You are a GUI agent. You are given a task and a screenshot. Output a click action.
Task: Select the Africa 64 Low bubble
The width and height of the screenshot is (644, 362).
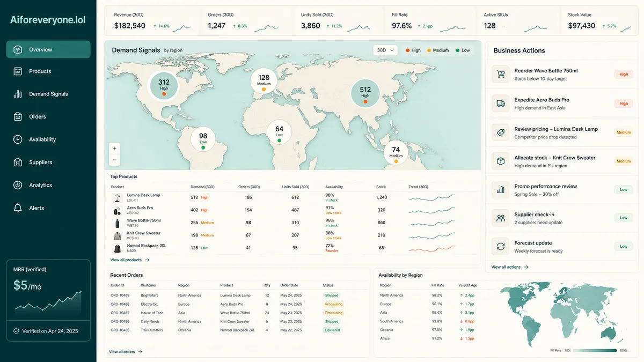pyautogui.click(x=279, y=132)
